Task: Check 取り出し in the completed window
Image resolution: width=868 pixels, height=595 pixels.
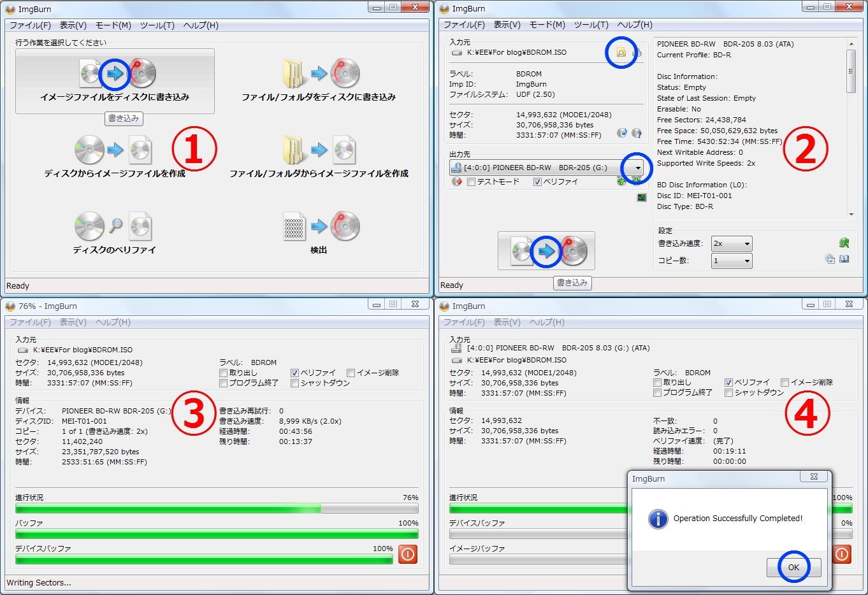Action: (x=657, y=382)
